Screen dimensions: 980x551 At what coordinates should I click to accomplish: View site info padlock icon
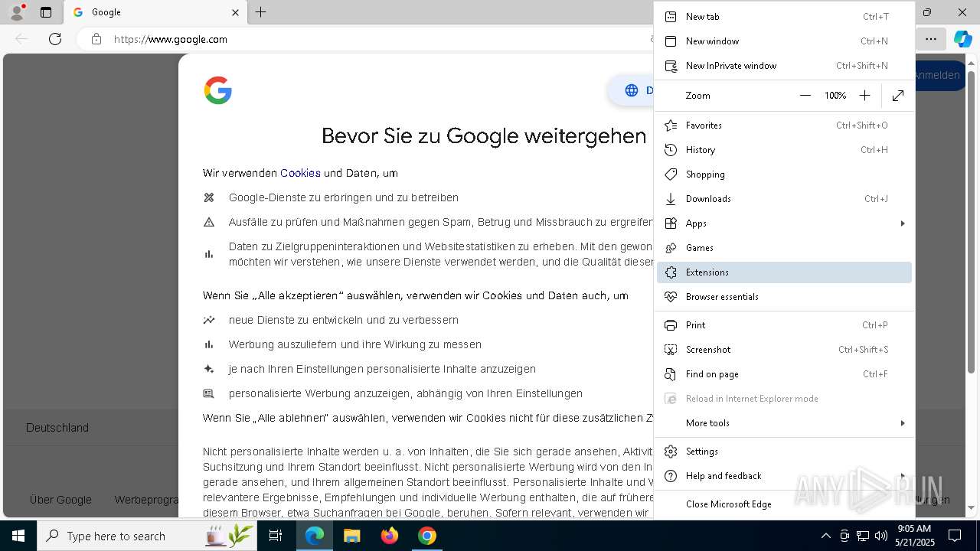coord(96,39)
